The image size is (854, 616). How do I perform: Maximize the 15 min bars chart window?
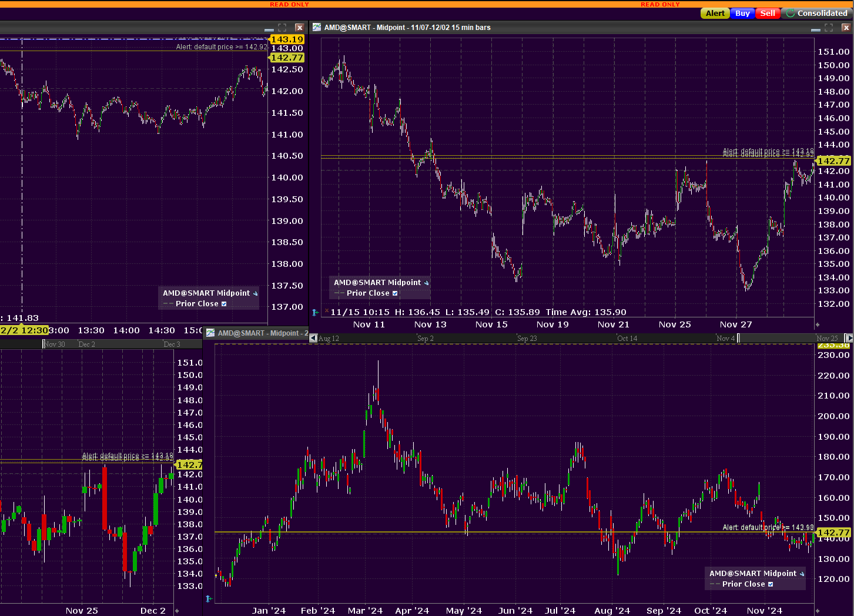click(829, 28)
